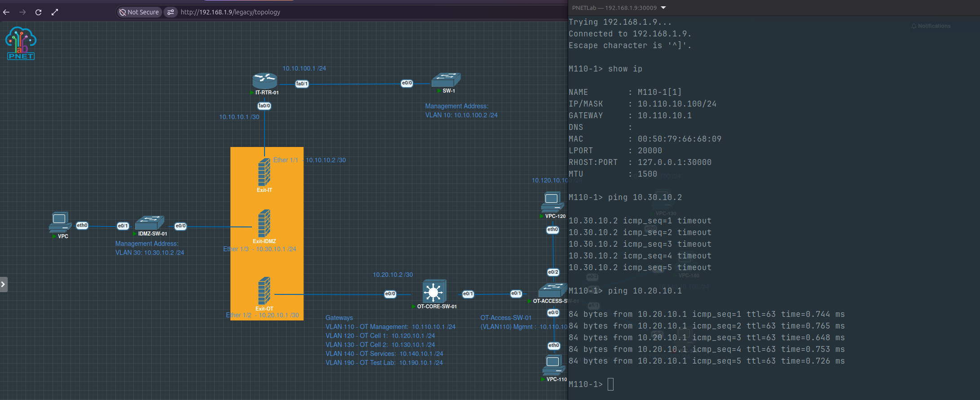Viewport: 980px width, 400px height.
Task: Click the 'VLAN 140 - OT Services' gateway line
Action: tap(384, 354)
